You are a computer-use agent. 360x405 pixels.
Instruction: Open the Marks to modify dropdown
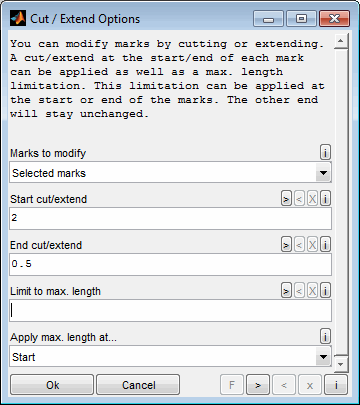[170, 173]
